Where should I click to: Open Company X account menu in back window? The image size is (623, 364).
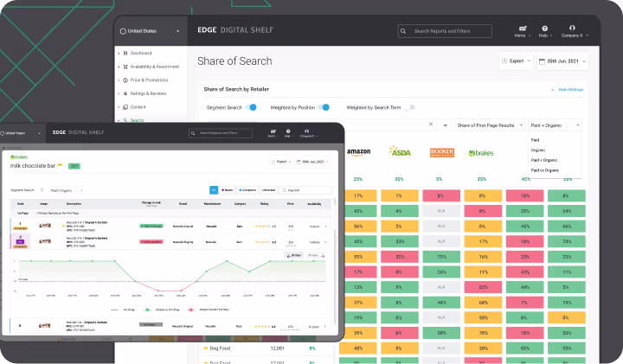[575, 31]
